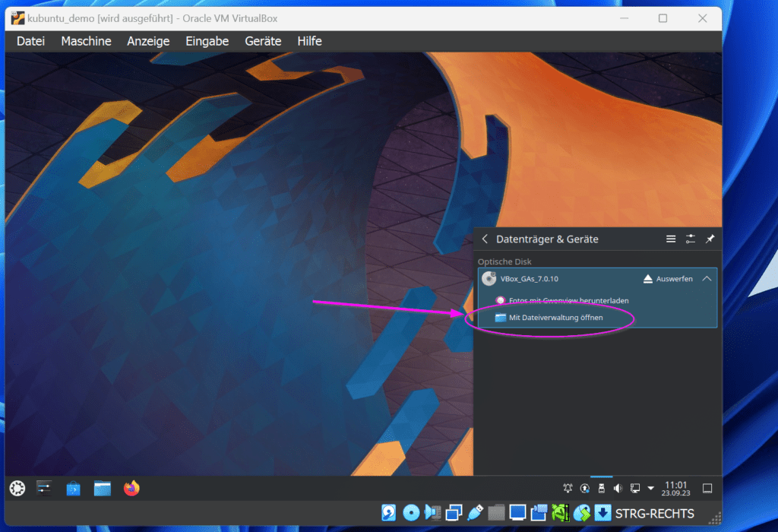The width and height of the screenshot is (778, 532).
Task: Select VBox_GAs_7.0.10 device label
Action: (530, 279)
